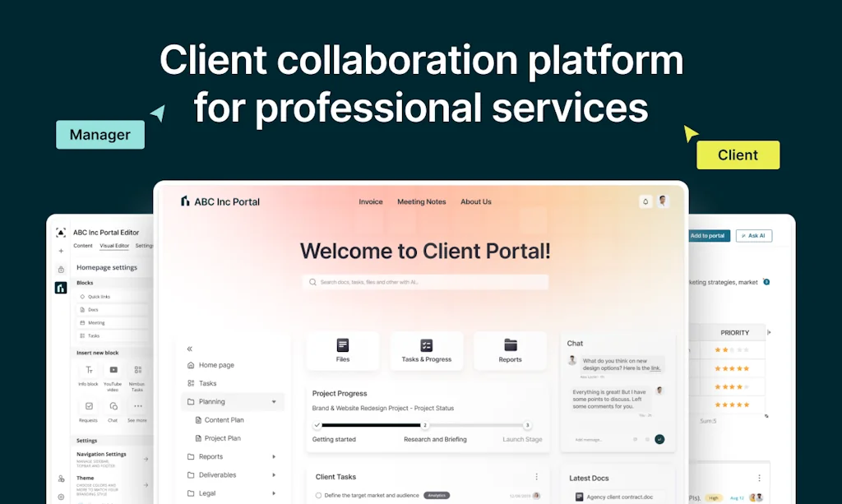Screen dimensions: 842x504
Task: Open the link in Alex's chat message
Action: click(x=656, y=368)
